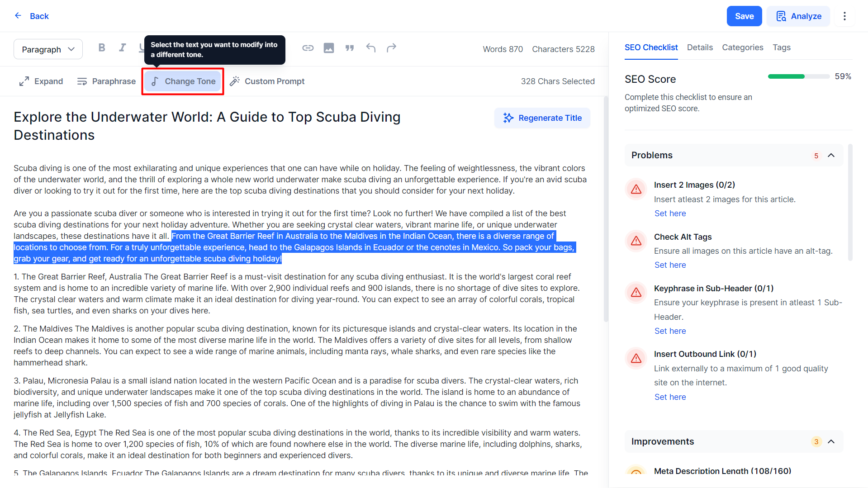Viewport: 868px width, 488px height.
Task: Open the Categories tab
Action: coord(742,47)
